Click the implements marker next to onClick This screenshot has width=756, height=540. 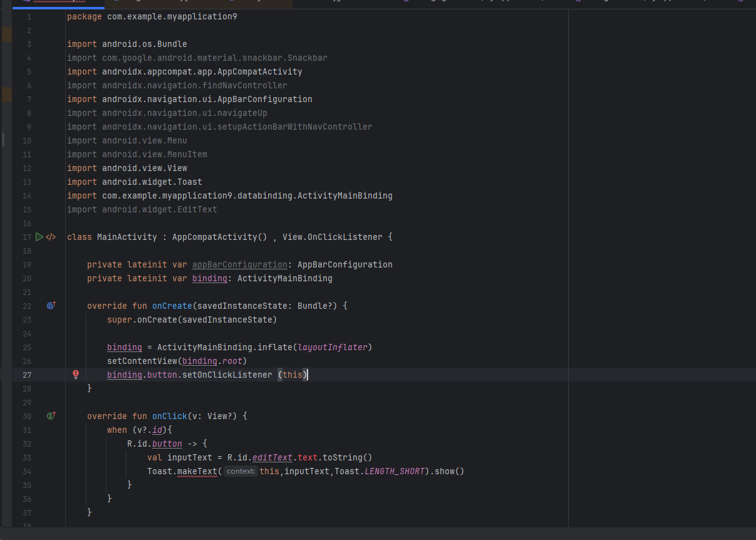click(x=51, y=416)
